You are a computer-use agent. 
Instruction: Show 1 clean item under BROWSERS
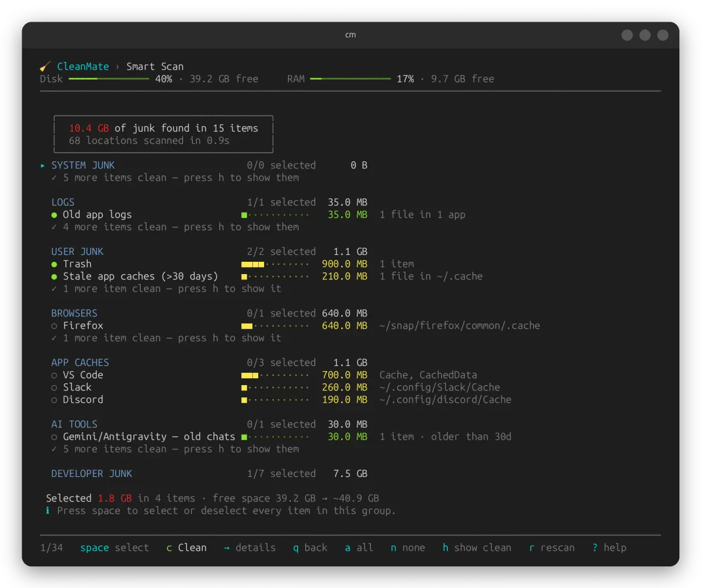(166, 338)
